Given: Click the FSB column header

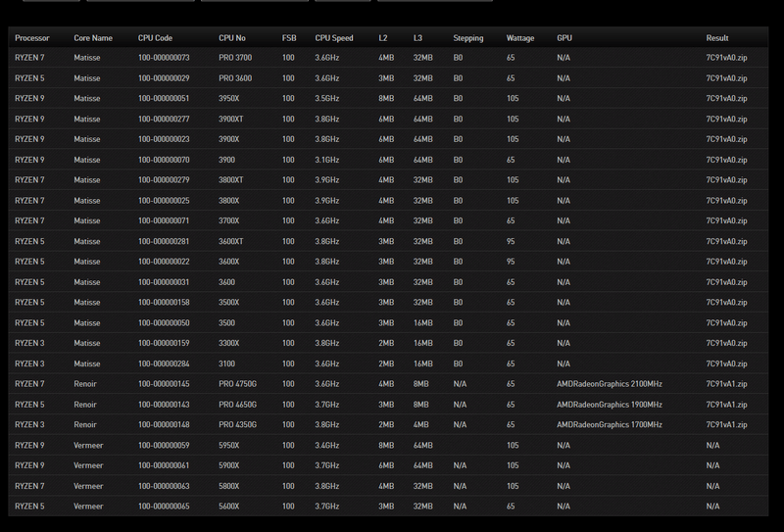Looking at the screenshot, I should coord(289,38).
